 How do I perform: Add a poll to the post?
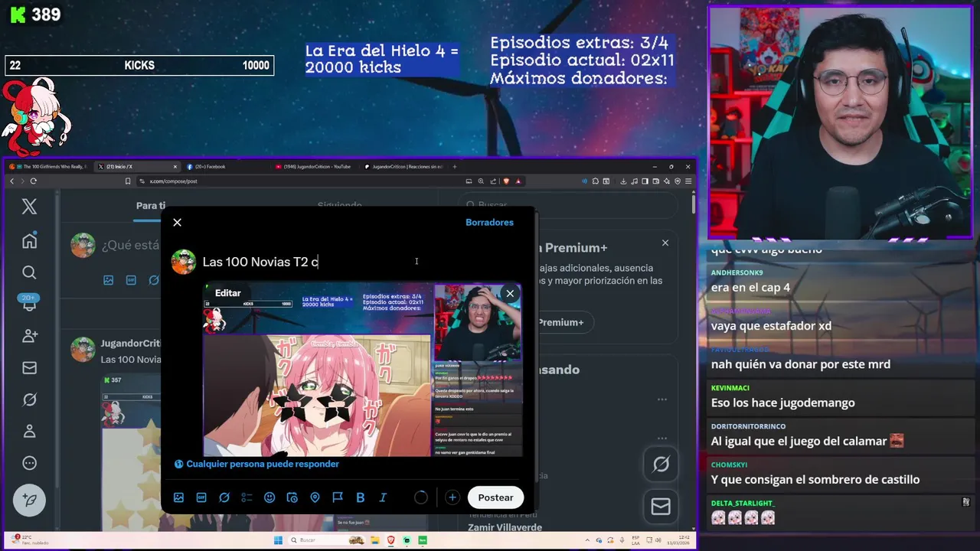pos(247,497)
